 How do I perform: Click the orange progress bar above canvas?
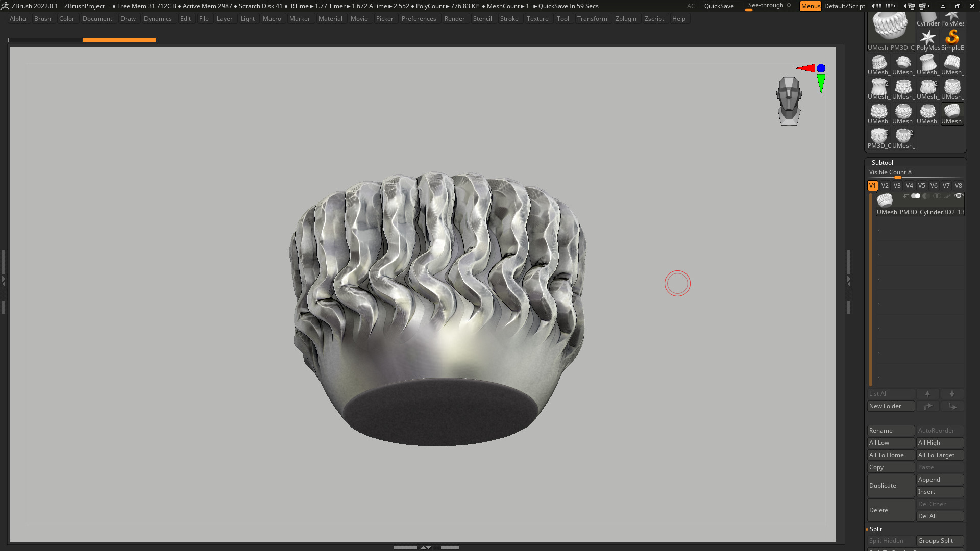click(119, 39)
